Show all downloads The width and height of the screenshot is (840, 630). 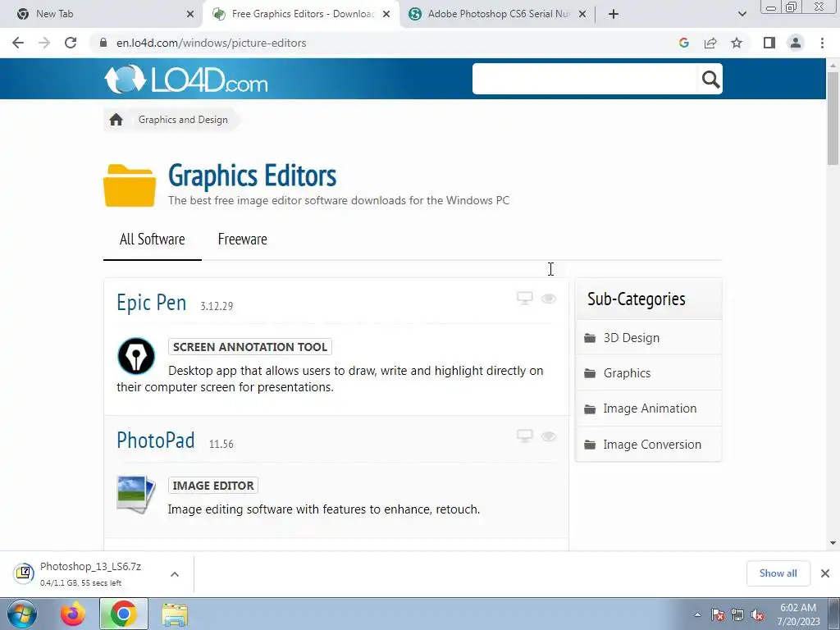click(x=778, y=573)
